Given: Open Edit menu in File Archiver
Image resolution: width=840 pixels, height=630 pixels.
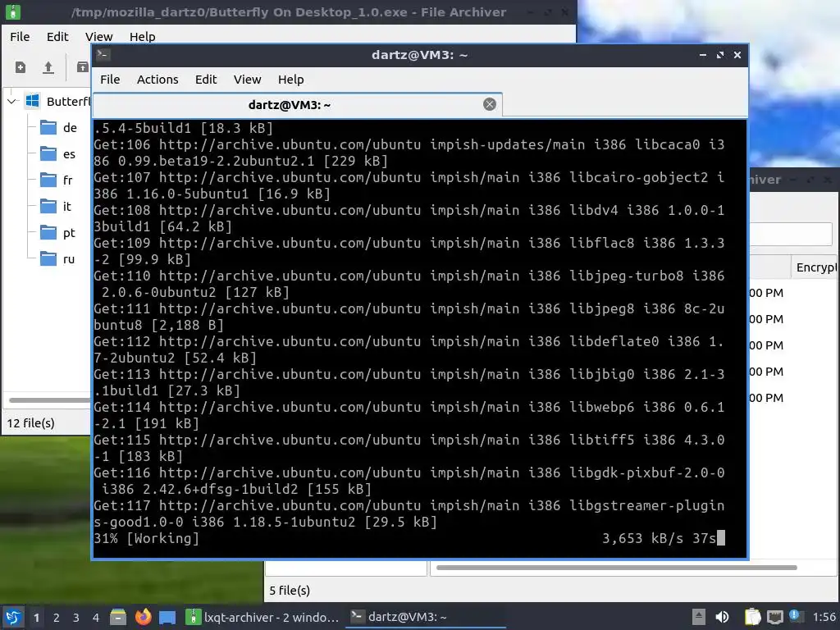Looking at the screenshot, I should 57,36.
